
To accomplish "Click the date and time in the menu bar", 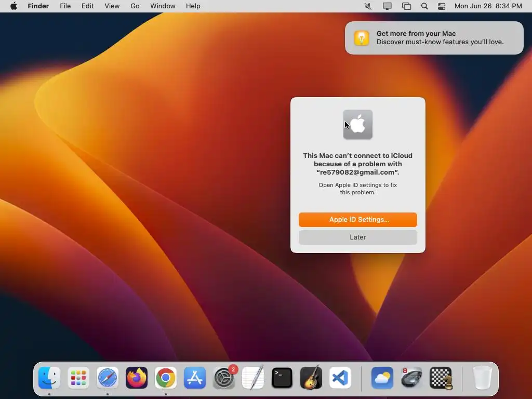I will [x=488, y=6].
